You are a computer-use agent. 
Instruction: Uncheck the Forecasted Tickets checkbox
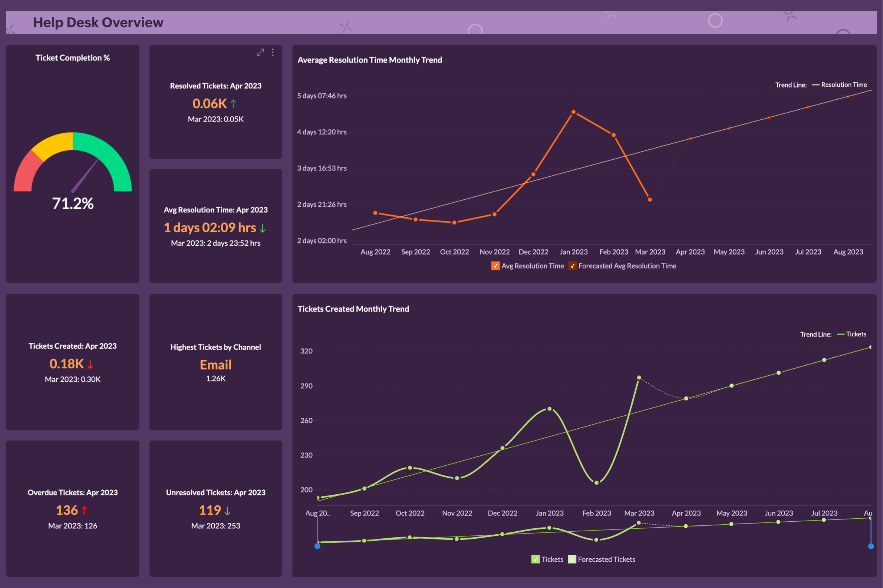pos(572,559)
